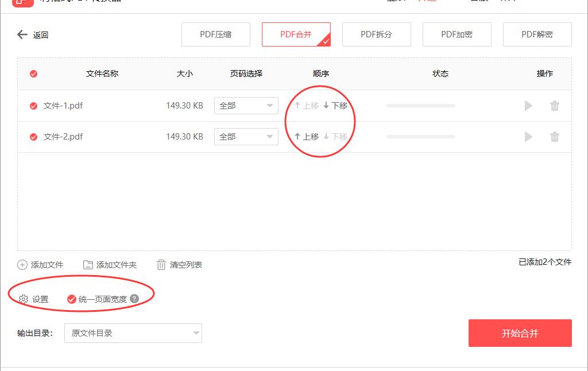
Task: Click the greyed 下移 for 文件-2.pdf
Action: pyautogui.click(x=335, y=137)
